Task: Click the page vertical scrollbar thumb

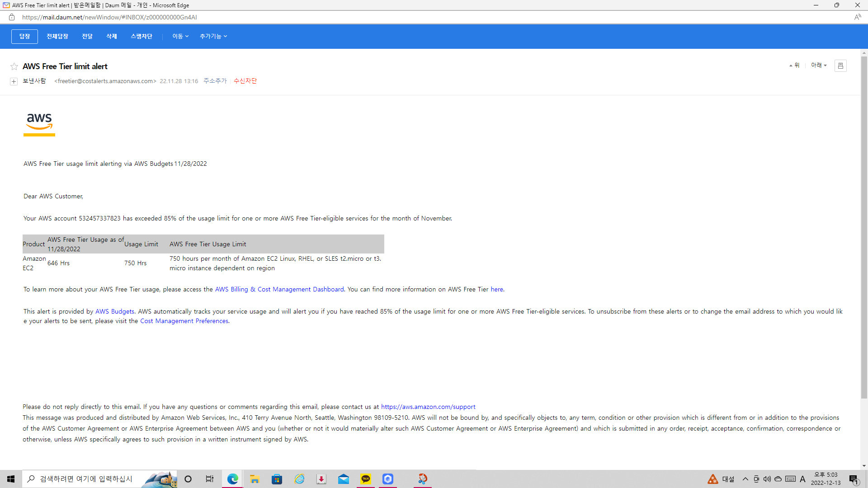Action: (x=864, y=227)
